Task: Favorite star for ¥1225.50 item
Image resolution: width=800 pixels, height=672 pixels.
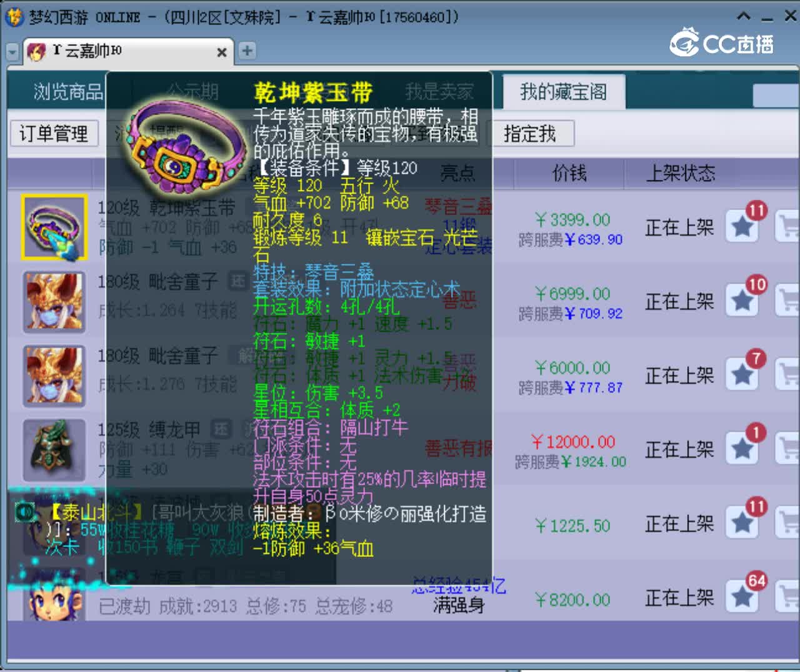Action: tap(742, 523)
